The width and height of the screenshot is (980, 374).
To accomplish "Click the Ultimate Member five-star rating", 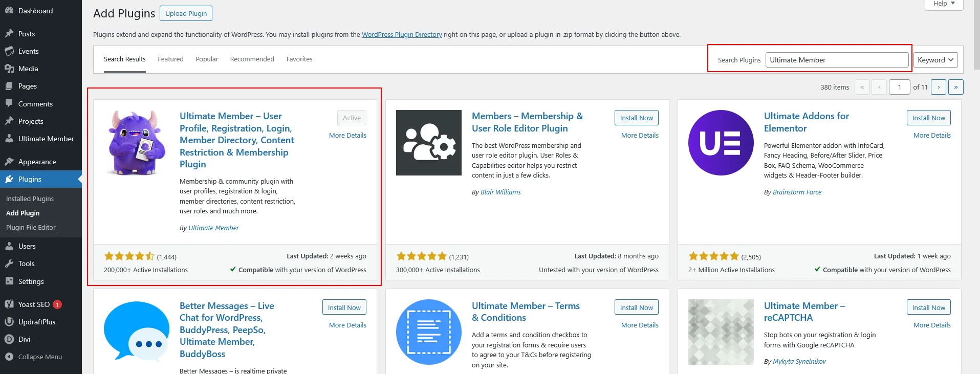I will 129,256.
